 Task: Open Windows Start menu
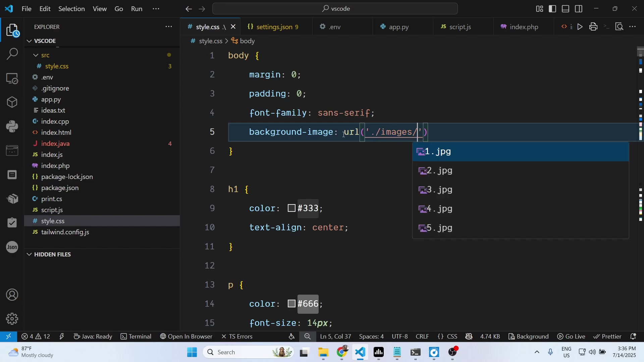pyautogui.click(x=192, y=353)
